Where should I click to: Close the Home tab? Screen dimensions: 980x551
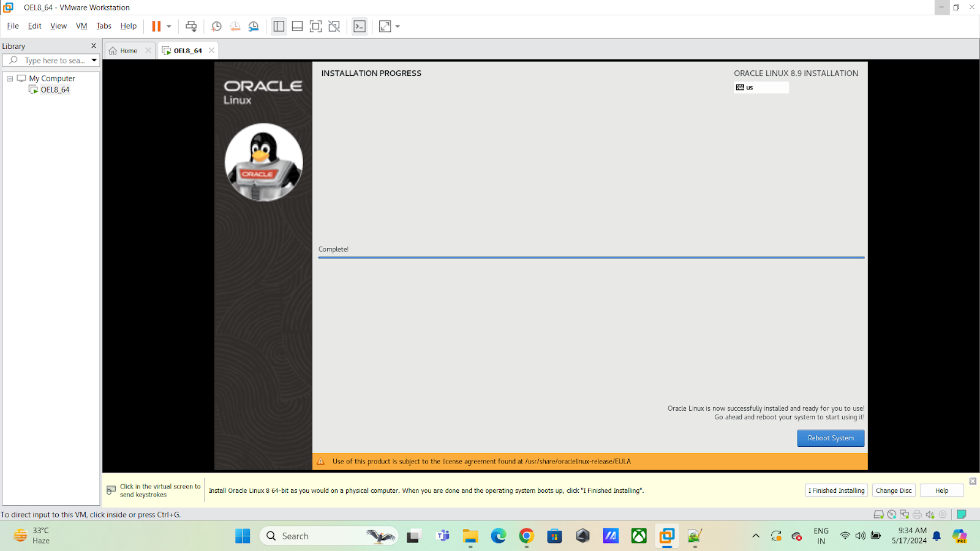pyautogui.click(x=148, y=51)
